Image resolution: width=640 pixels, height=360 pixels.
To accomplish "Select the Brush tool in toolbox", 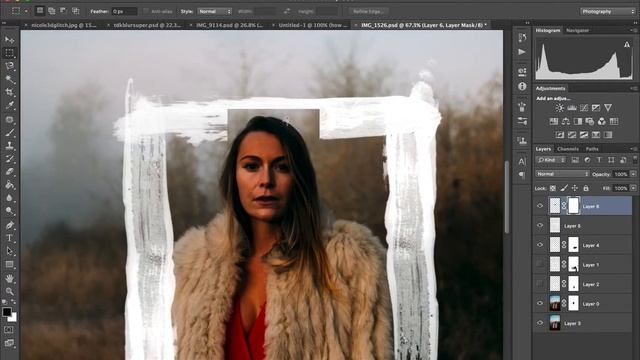I will pyautogui.click(x=9, y=132).
